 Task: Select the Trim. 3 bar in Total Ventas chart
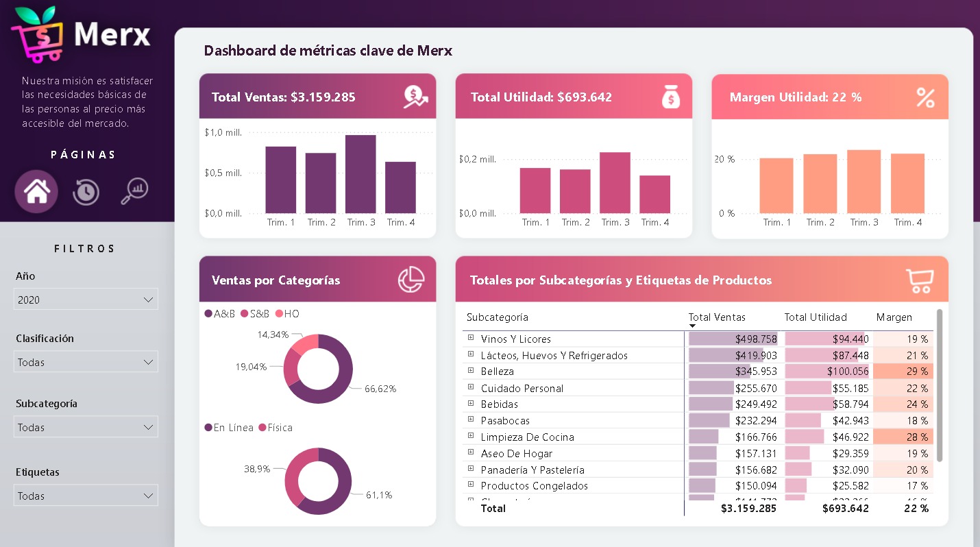361,173
